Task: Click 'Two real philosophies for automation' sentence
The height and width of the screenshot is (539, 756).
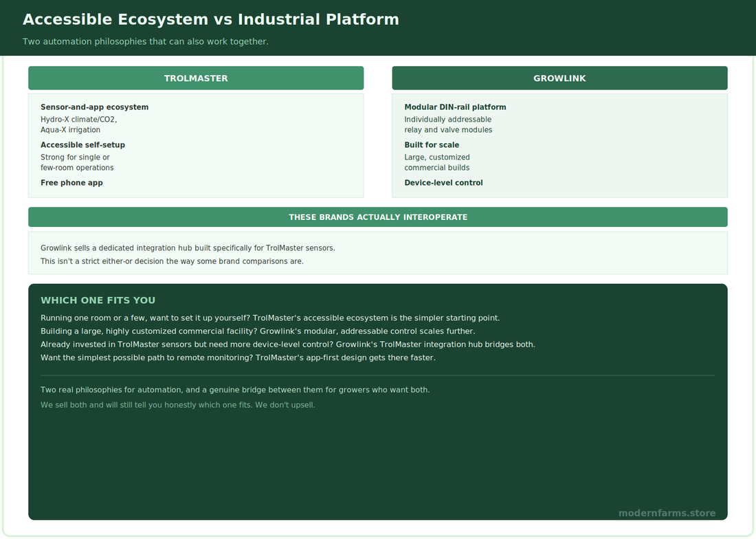Action: coord(235,390)
